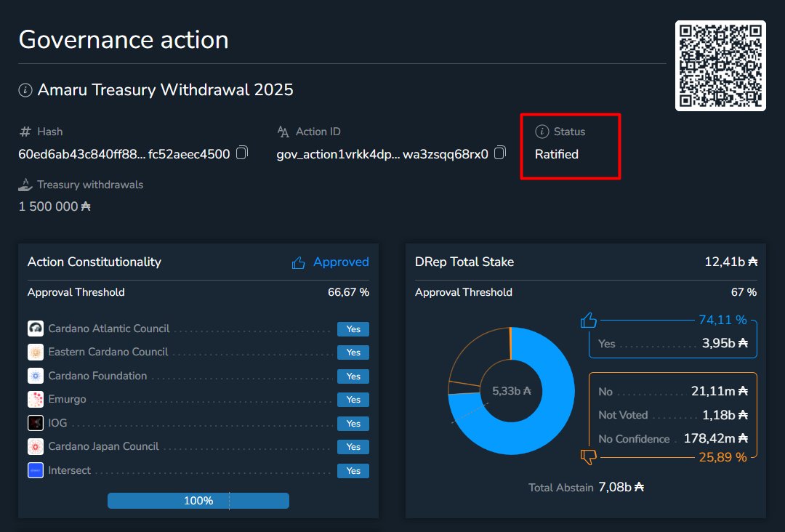The image size is (785, 532).
Task: Click the 67 % DRep approval threshold value
Action: pos(744,292)
